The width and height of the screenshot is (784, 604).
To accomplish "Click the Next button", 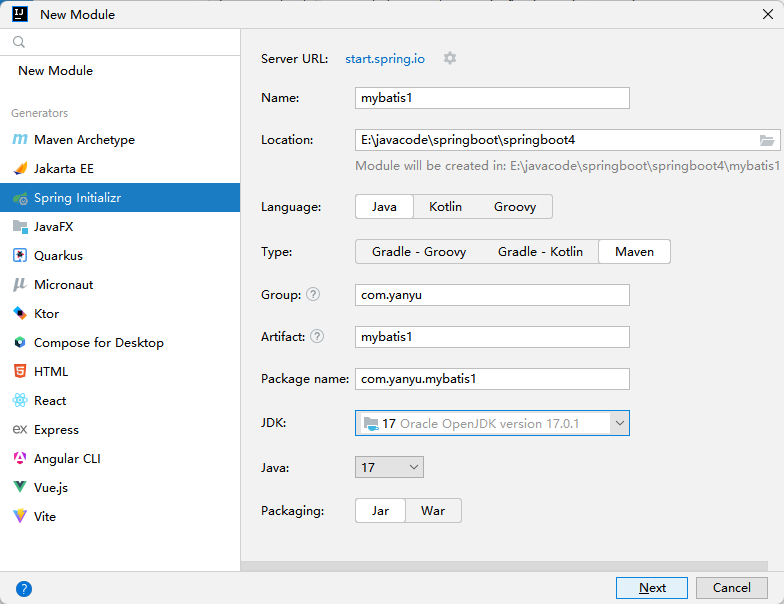I will 652,588.
